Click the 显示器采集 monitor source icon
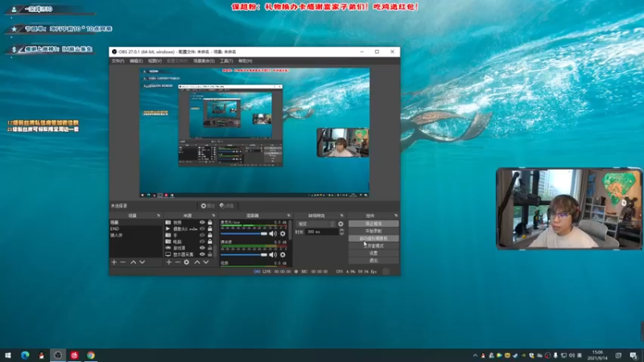Screen dimensions: 644x362 (x=168, y=254)
